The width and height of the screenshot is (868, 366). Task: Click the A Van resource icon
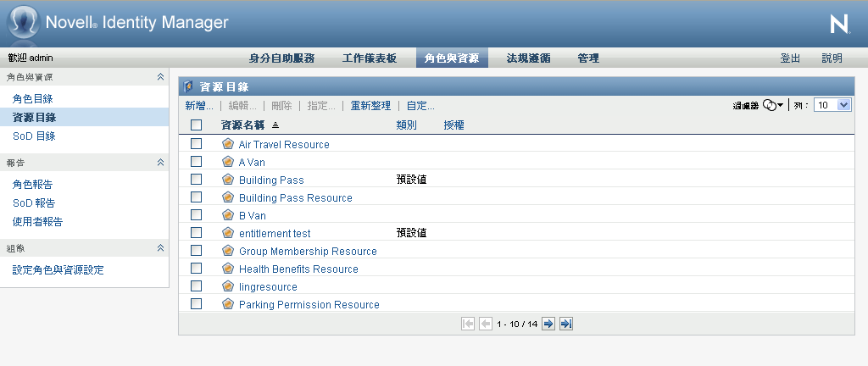228,162
